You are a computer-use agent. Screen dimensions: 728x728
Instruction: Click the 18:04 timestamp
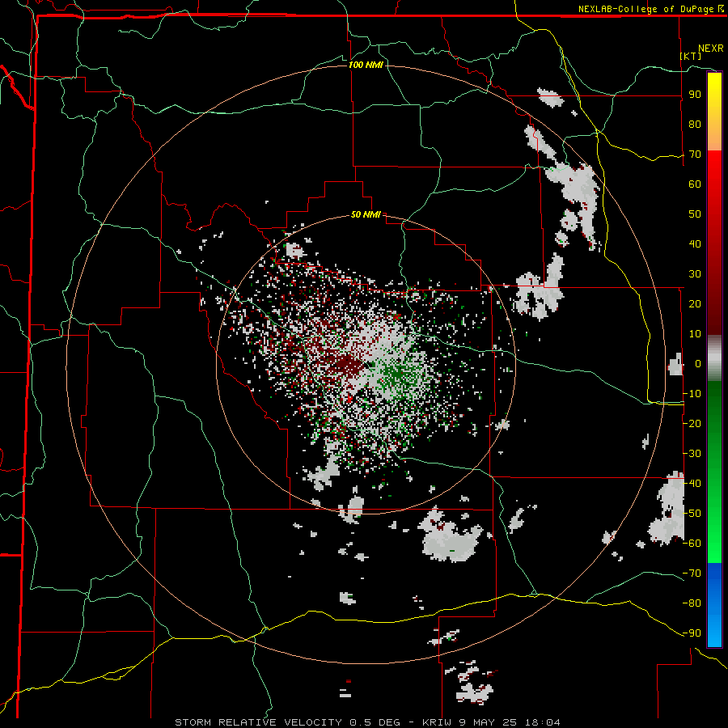543,722
